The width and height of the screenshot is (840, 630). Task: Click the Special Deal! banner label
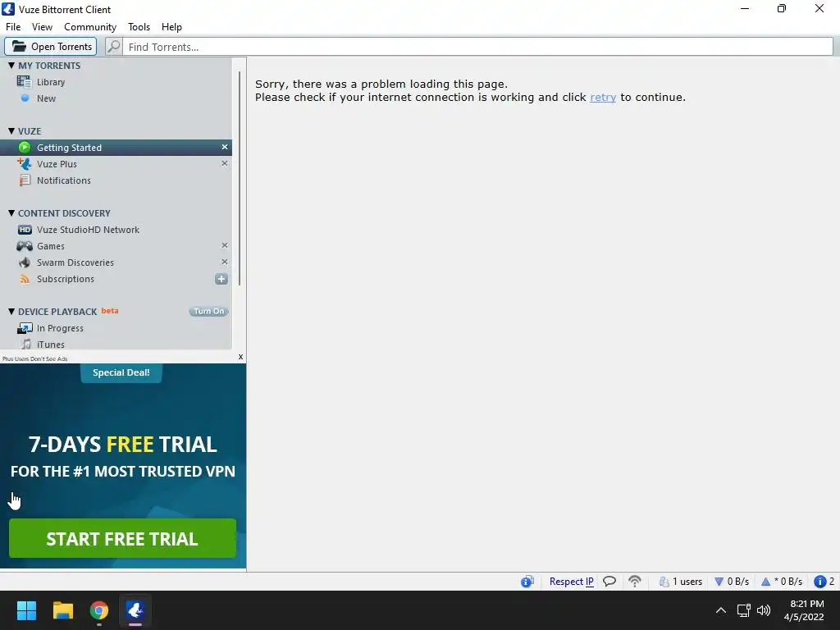(x=121, y=372)
